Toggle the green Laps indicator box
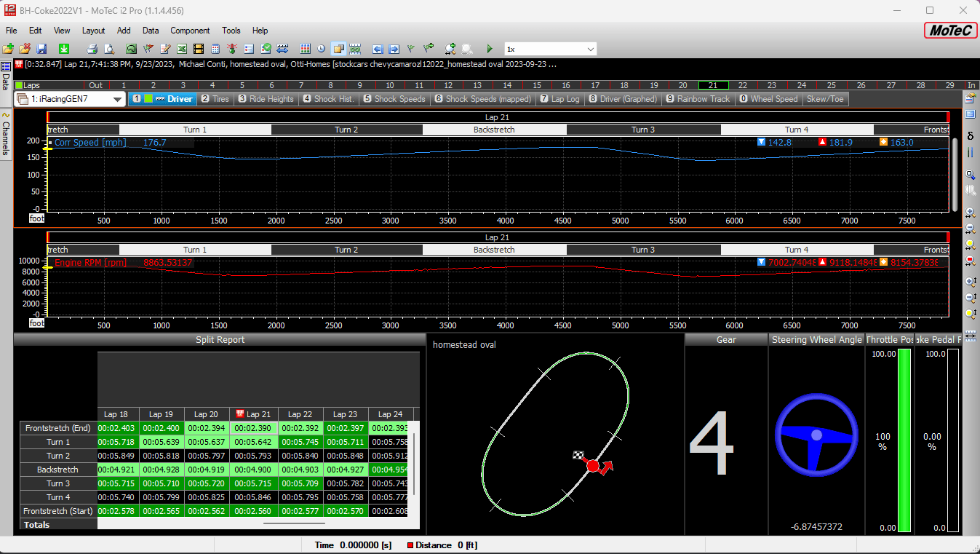The width and height of the screenshot is (980, 554). 19,85
